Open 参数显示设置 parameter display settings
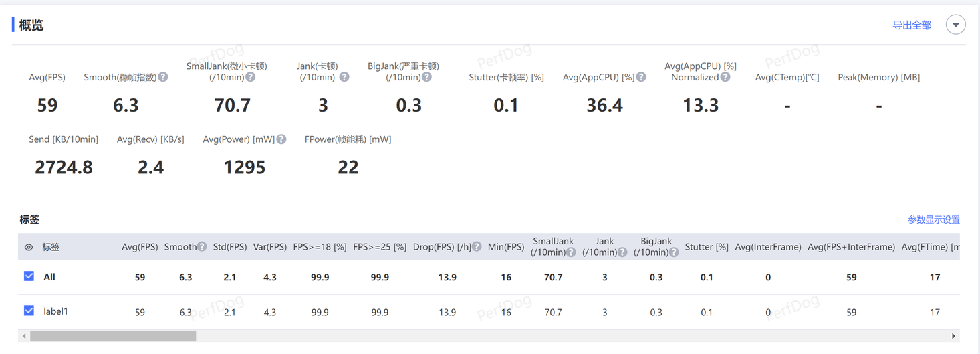 933,219
